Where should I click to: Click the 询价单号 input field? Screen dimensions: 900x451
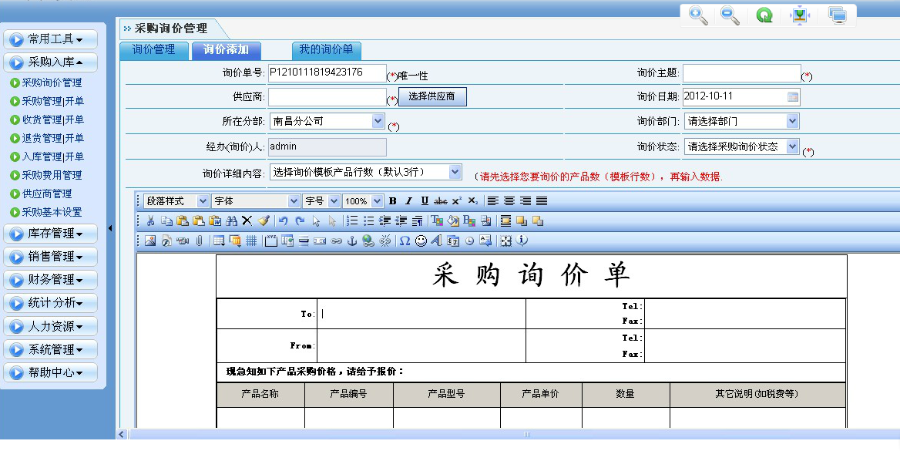(x=327, y=73)
